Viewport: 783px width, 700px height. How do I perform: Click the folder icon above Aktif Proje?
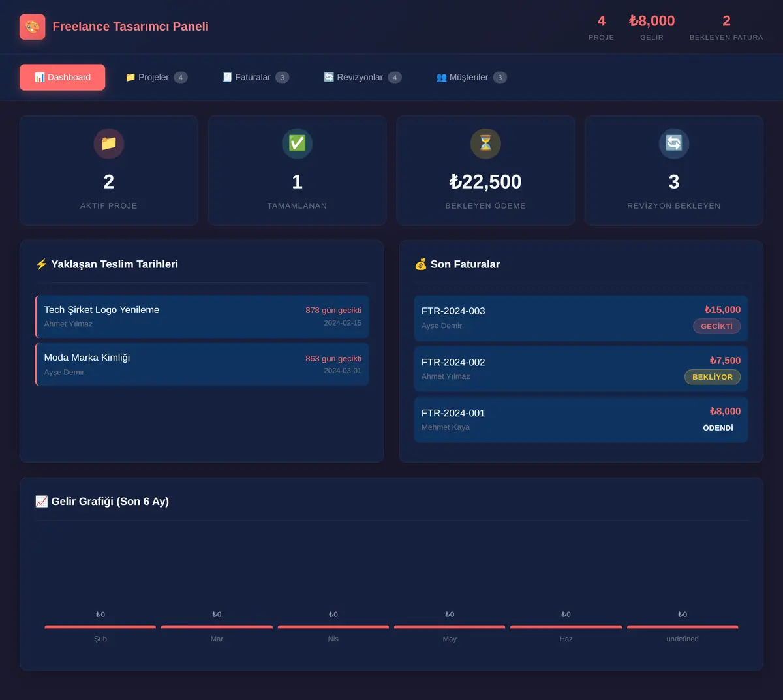(x=109, y=143)
